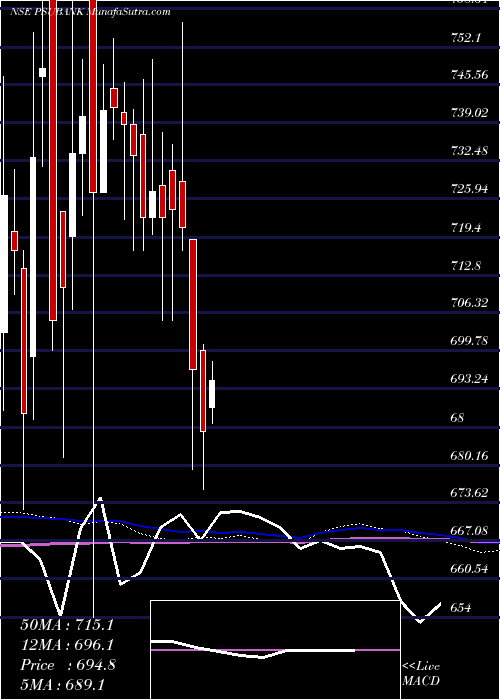The width and height of the screenshot is (500, 700).
Task: Click the 719.4 price axis label
Action: pyautogui.click(x=466, y=228)
